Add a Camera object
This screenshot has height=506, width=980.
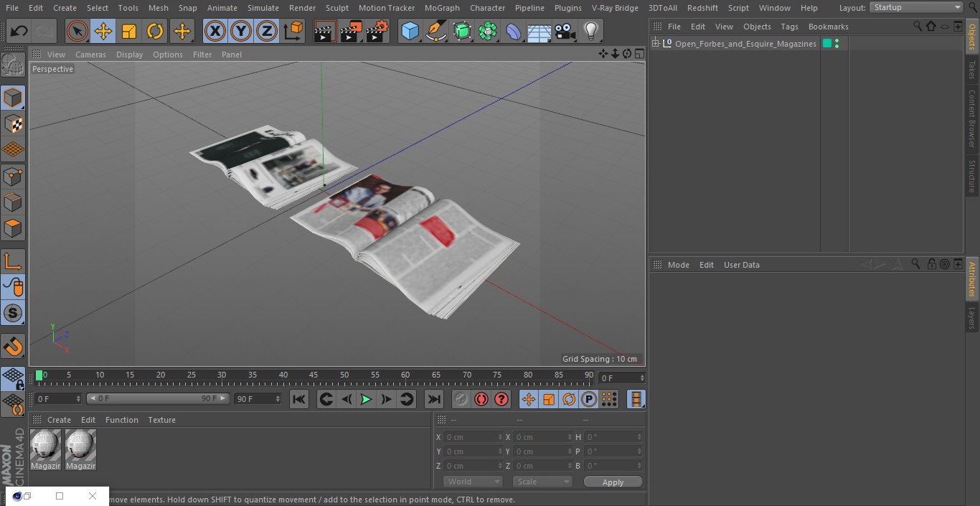(565, 31)
